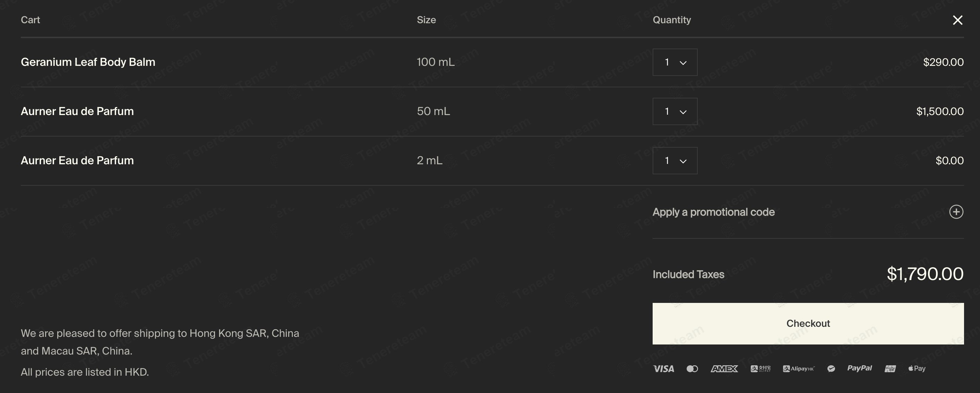Viewport: 980px width, 393px height.
Task: Open quantity dropdown for 50 mL Aurner parfum
Action: (x=675, y=111)
